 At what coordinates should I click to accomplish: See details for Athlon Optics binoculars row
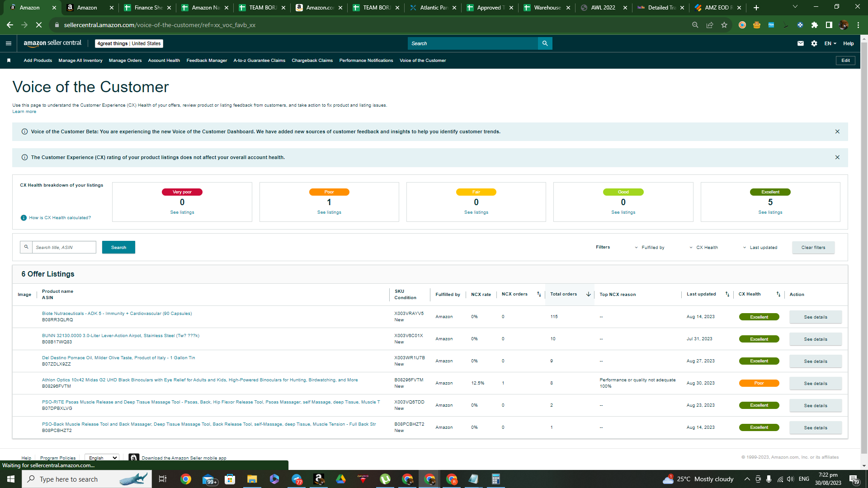(816, 383)
